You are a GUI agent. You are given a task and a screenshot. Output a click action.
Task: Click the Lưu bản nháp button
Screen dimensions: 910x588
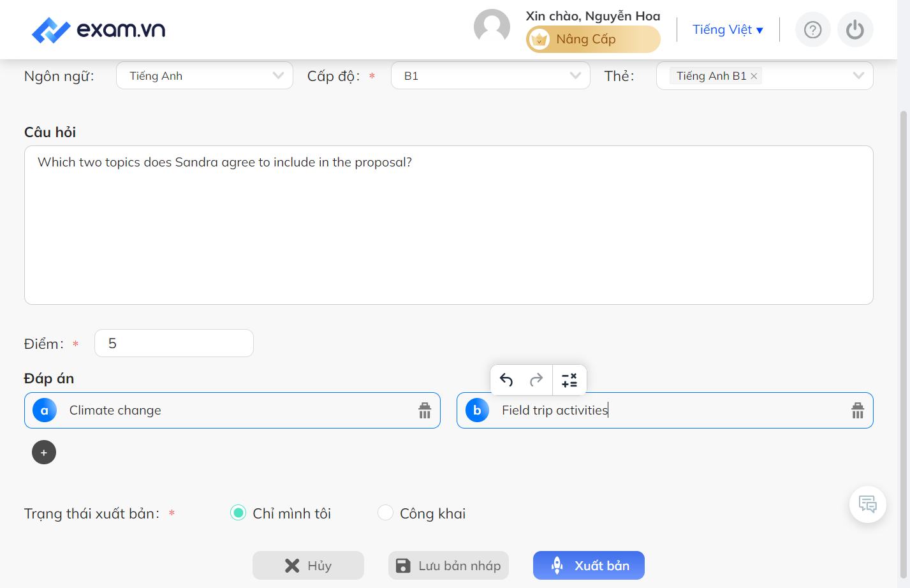[448, 565]
